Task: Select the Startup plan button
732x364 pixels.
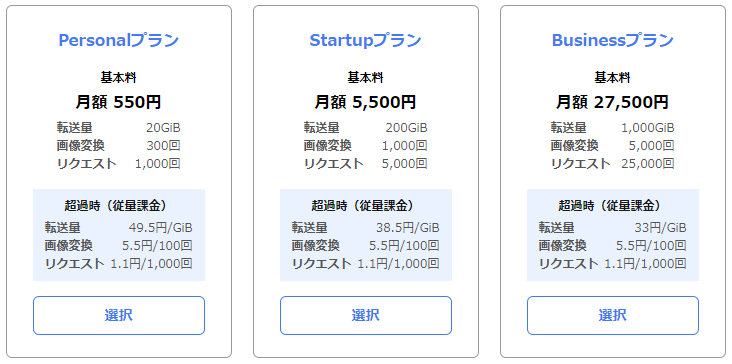Action: point(366,315)
